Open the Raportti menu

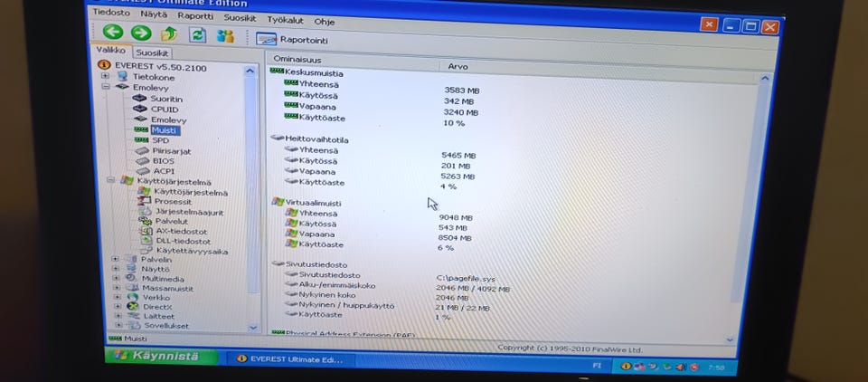pyautogui.click(x=195, y=16)
